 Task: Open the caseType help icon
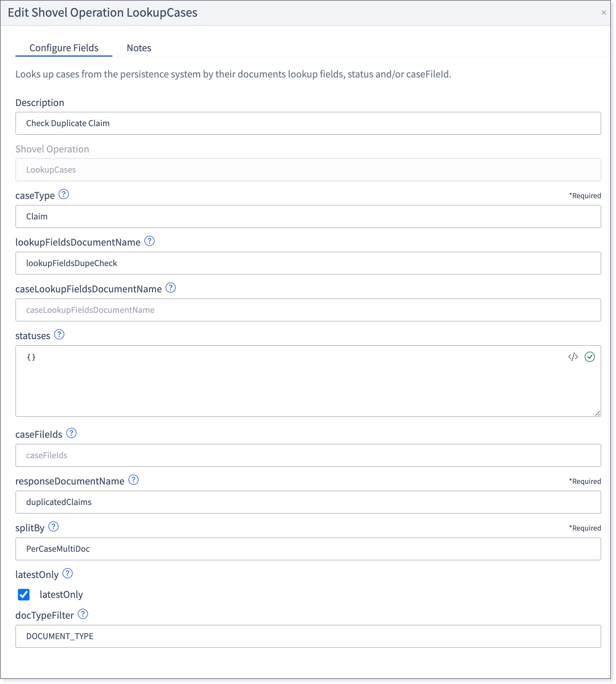pos(64,194)
